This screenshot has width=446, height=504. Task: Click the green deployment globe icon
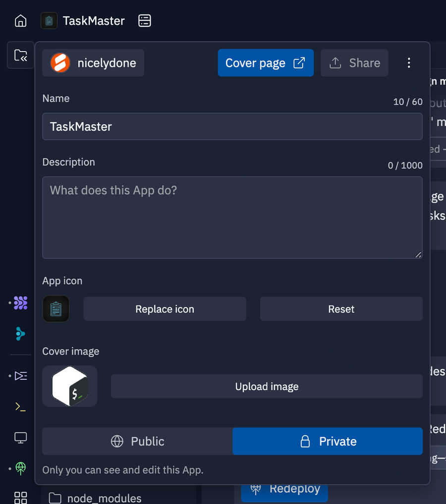click(20, 468)
